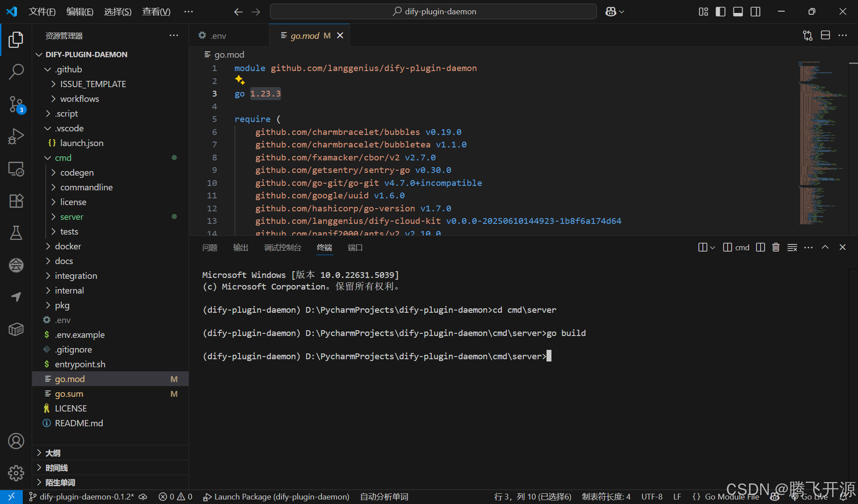Screen dimensions: 858x504
Task: Open the 查看 menu
Action: pos(156,11)
